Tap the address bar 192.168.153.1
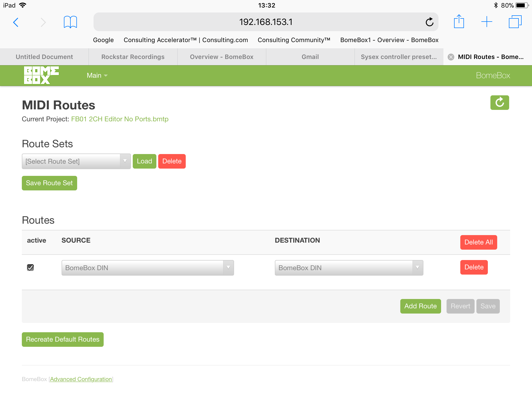The image size is (532, 399). coord(266,22)
